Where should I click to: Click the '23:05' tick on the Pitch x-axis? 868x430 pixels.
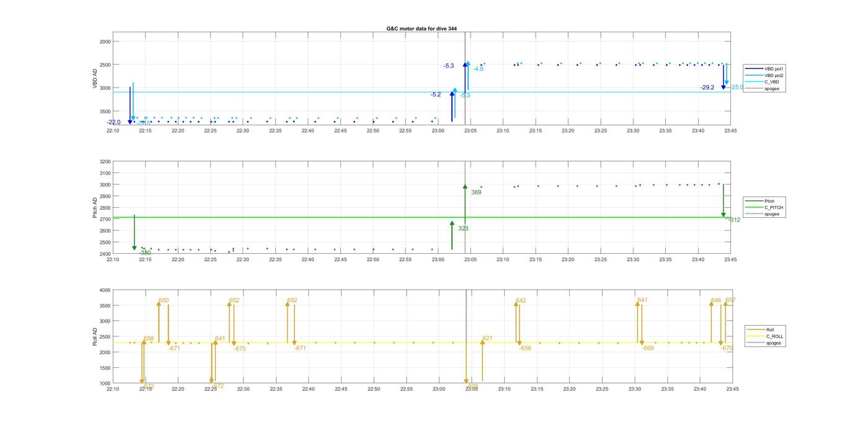point(471,259)
